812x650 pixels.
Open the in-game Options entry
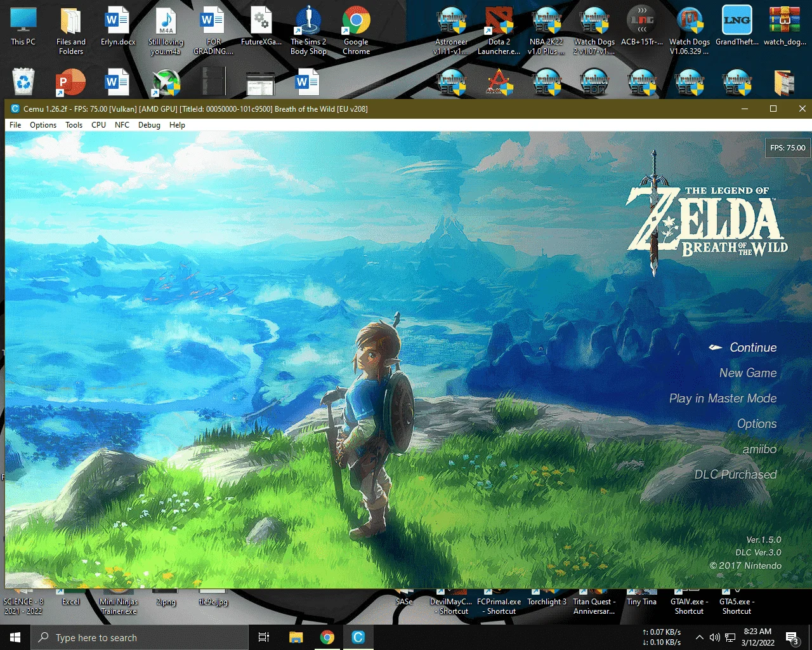tap(757, 423)
